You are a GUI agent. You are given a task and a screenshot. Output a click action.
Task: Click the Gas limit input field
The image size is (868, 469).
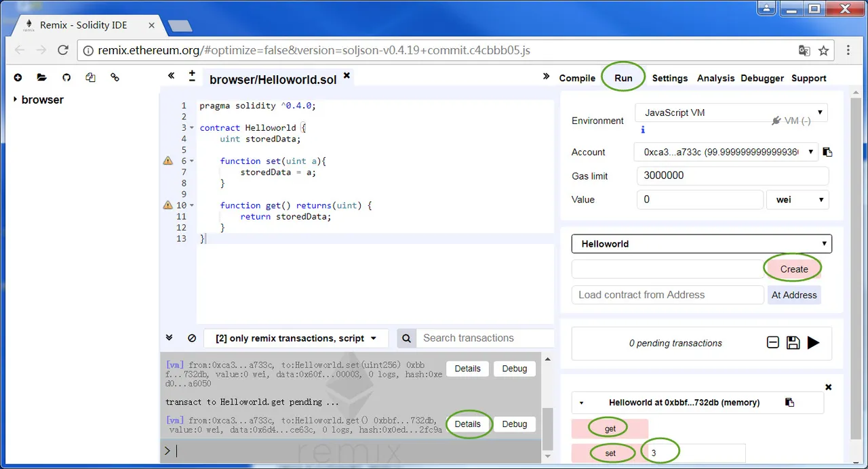[732, 176]
